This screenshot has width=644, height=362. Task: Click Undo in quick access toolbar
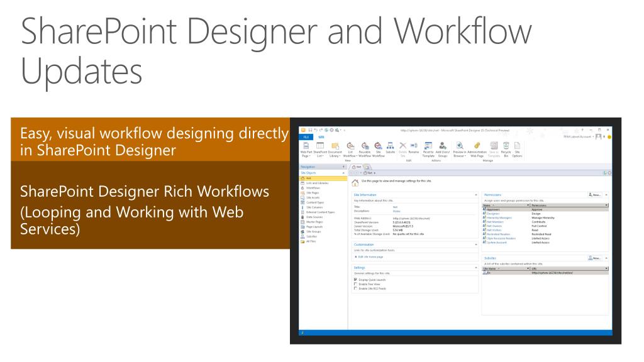tap(316, 130)
